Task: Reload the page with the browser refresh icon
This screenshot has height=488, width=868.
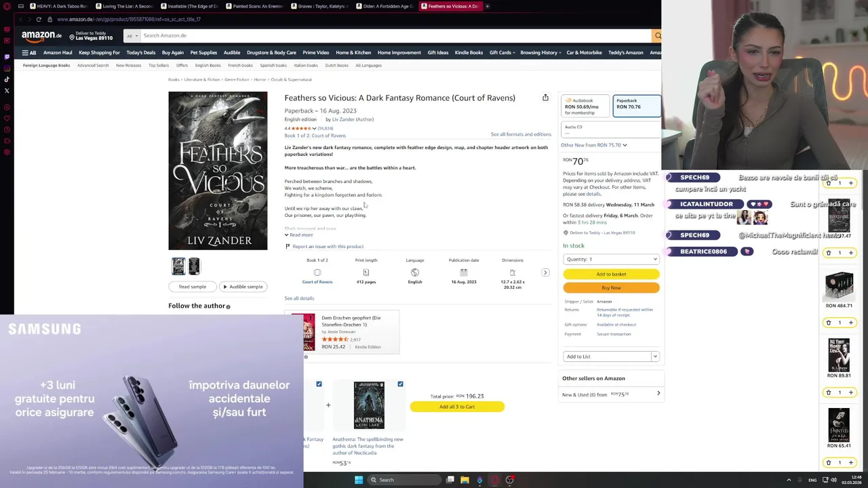Action: [x=39, y=19]
